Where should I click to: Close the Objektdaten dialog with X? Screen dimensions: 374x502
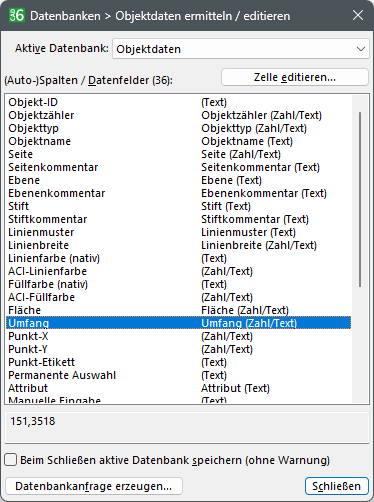pos(358,15)
